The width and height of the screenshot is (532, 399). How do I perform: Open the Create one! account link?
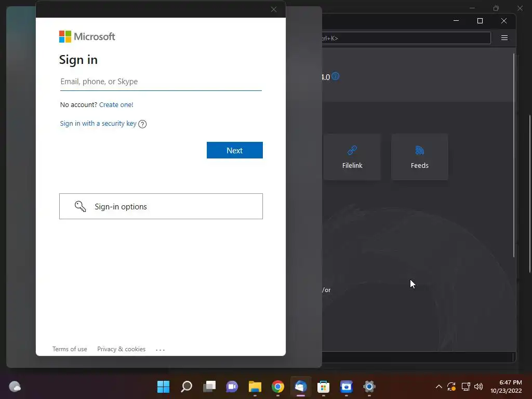click(116, 105)
